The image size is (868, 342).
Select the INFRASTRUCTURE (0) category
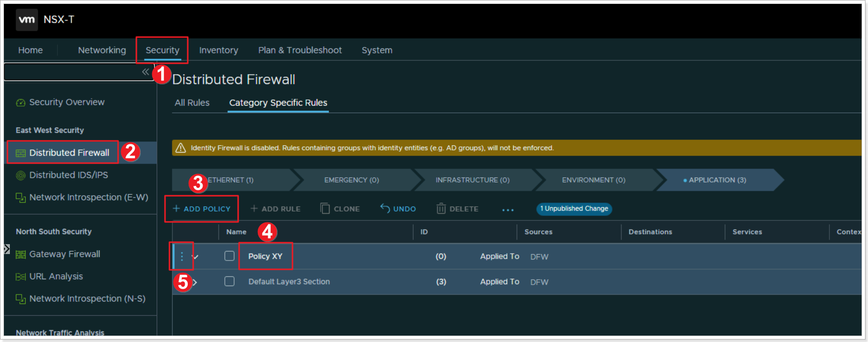pos(472,180)
